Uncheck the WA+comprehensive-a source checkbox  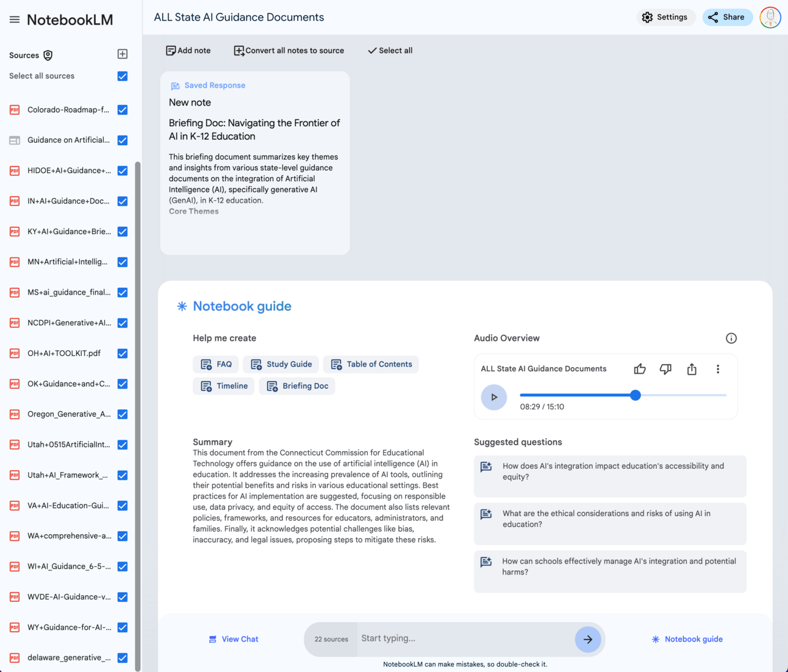[123, 536]
